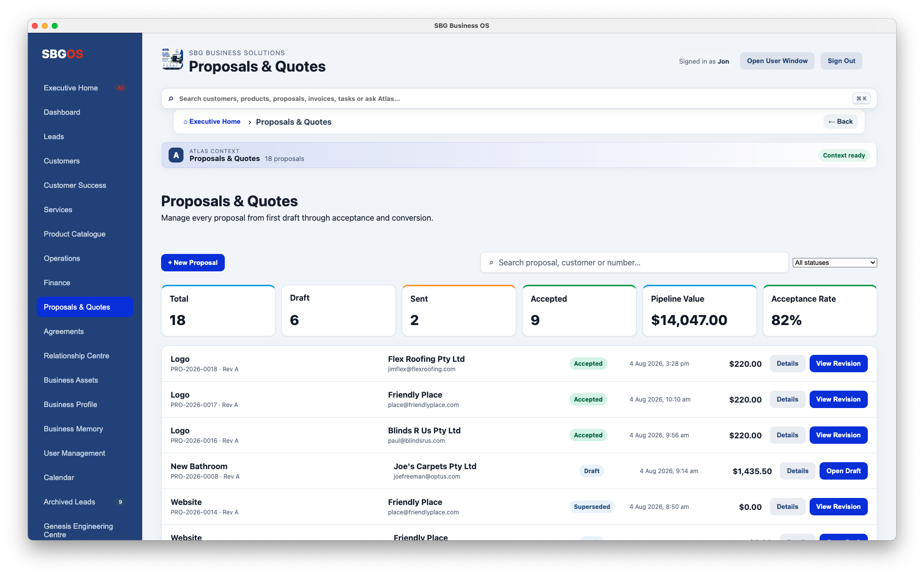The image size is (924, 577).
Task: Click the Sign Out button
Action: pyautogui.click(x=841, y=61)
